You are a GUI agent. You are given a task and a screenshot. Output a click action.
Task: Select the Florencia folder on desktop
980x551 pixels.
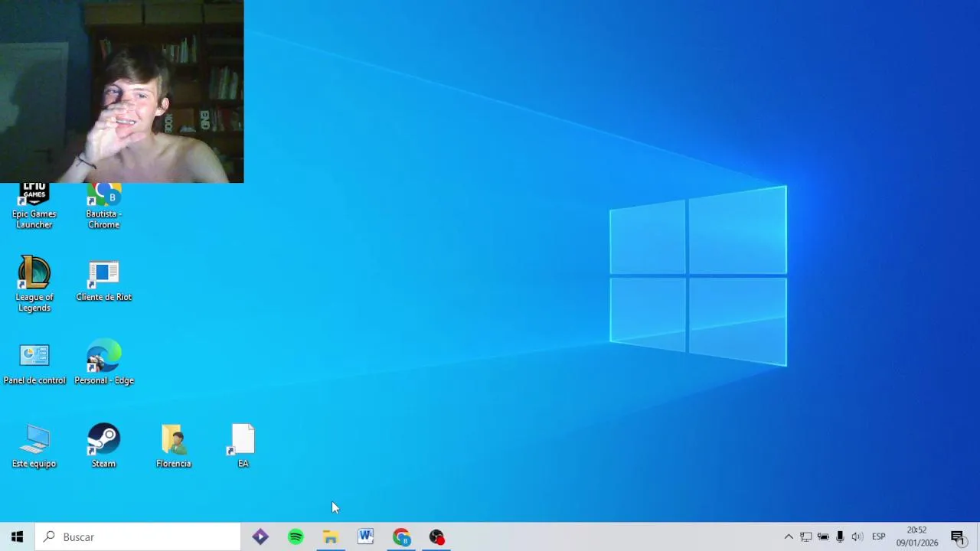click(x=173, y=446)
